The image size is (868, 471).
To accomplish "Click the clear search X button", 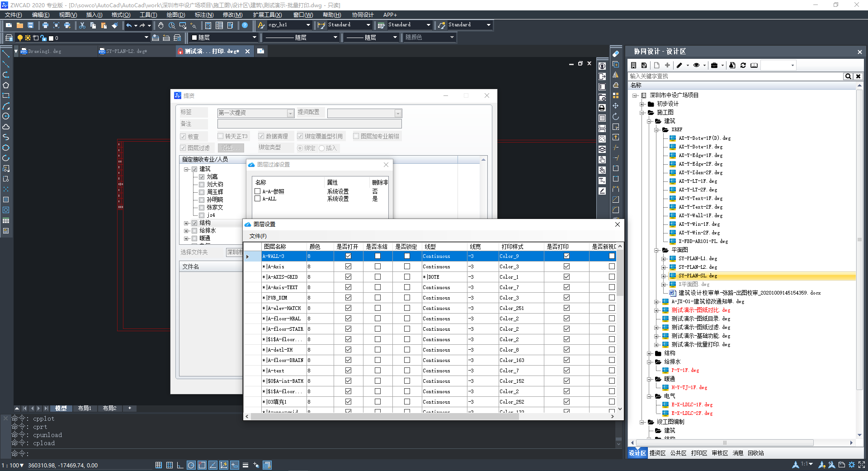I will coord(858,76).
